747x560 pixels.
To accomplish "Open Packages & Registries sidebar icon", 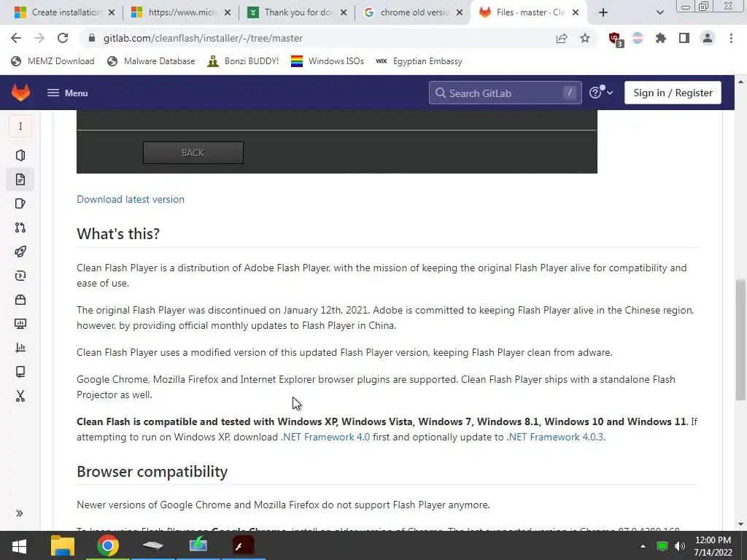I will 20,300.
